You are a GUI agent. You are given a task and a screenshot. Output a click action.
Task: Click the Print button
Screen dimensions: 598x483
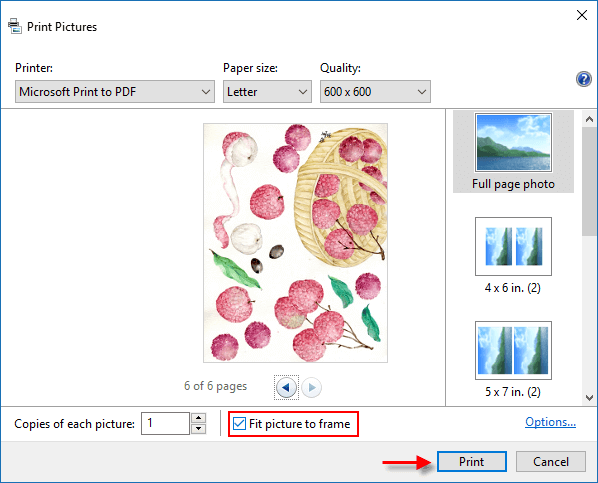(472, 462)
